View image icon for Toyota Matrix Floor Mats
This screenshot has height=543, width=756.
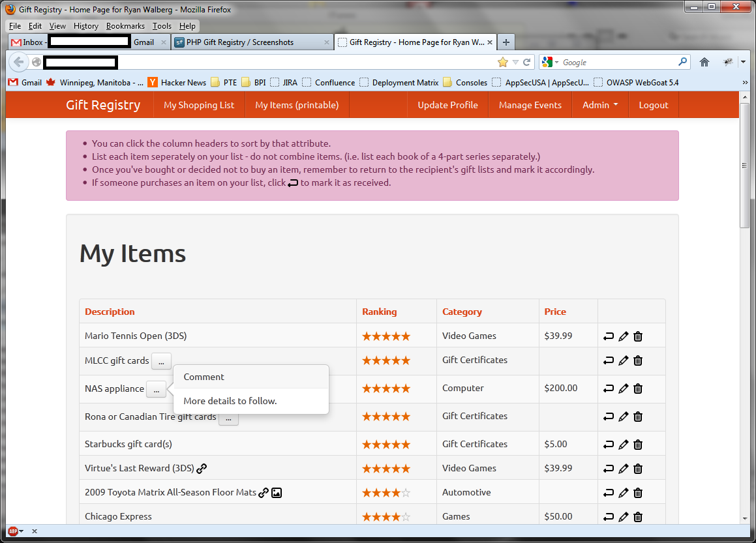coord(277,492)
